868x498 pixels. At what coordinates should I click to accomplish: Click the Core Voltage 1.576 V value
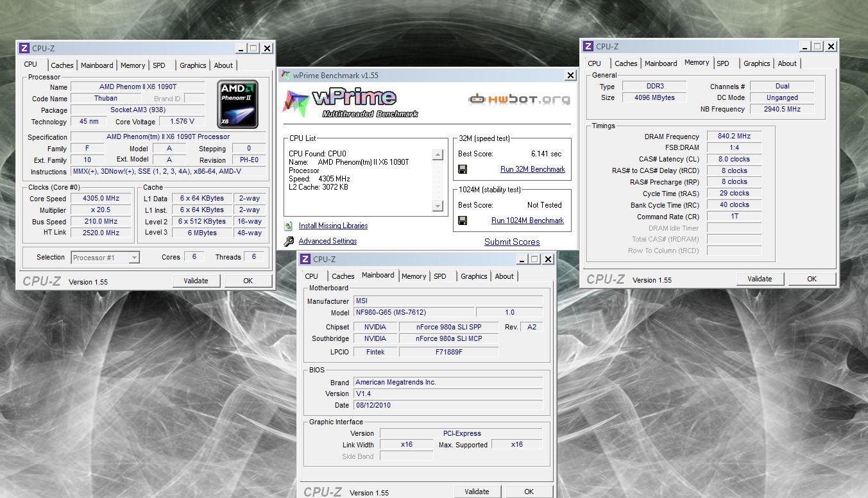coord(182,121)
